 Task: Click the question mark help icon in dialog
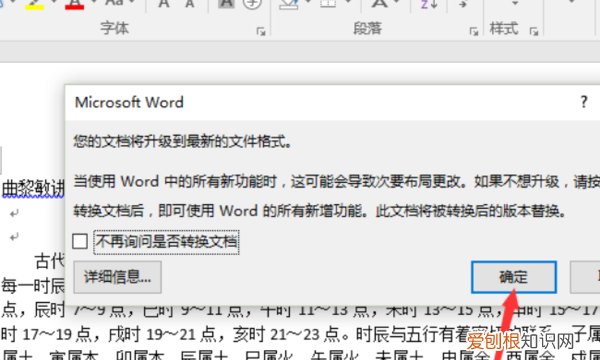tap(584, 102)
